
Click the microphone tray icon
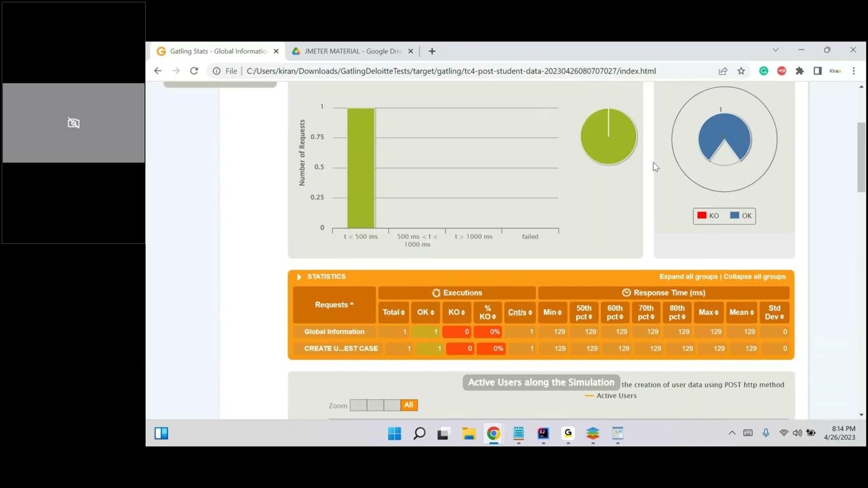[x=766, y=433]
